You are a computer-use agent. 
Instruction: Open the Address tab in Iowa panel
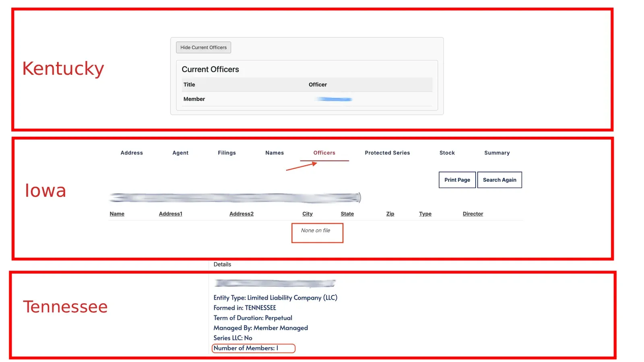[x=132, y=153]
